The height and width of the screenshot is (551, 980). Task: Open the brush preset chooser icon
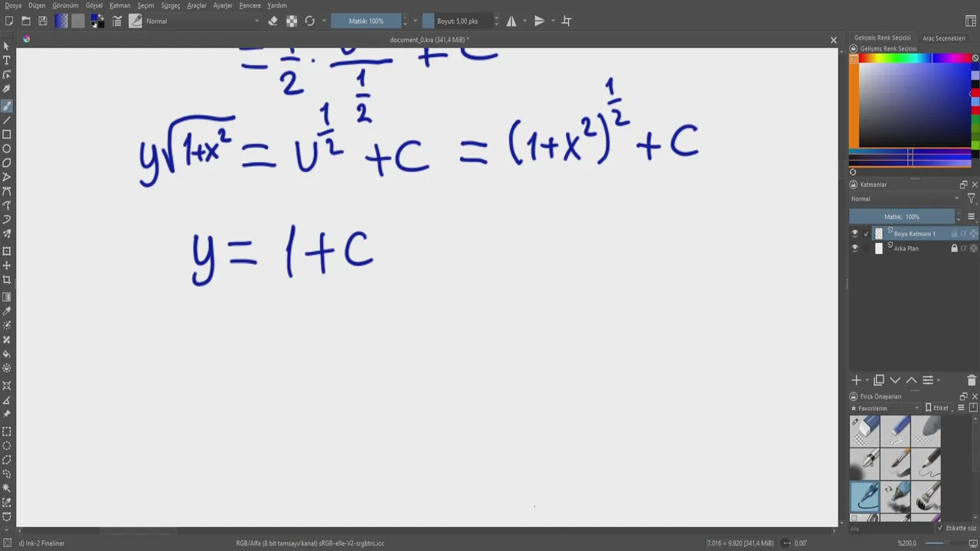pos(136,21)
